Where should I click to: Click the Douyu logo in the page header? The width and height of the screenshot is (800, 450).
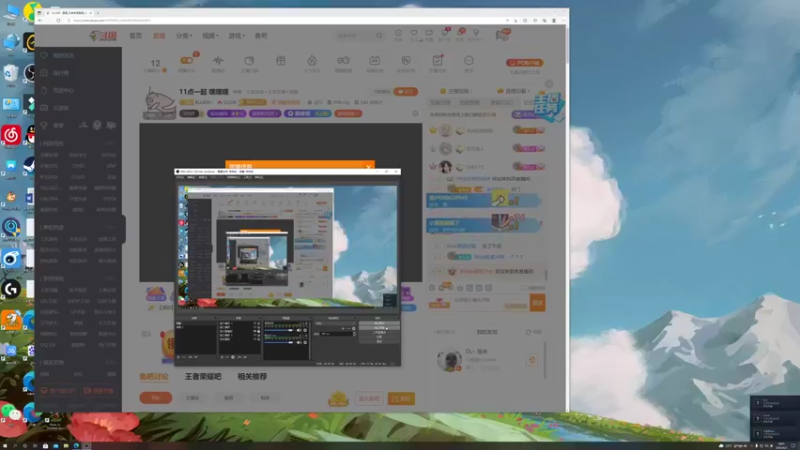(x=103, y=36)
